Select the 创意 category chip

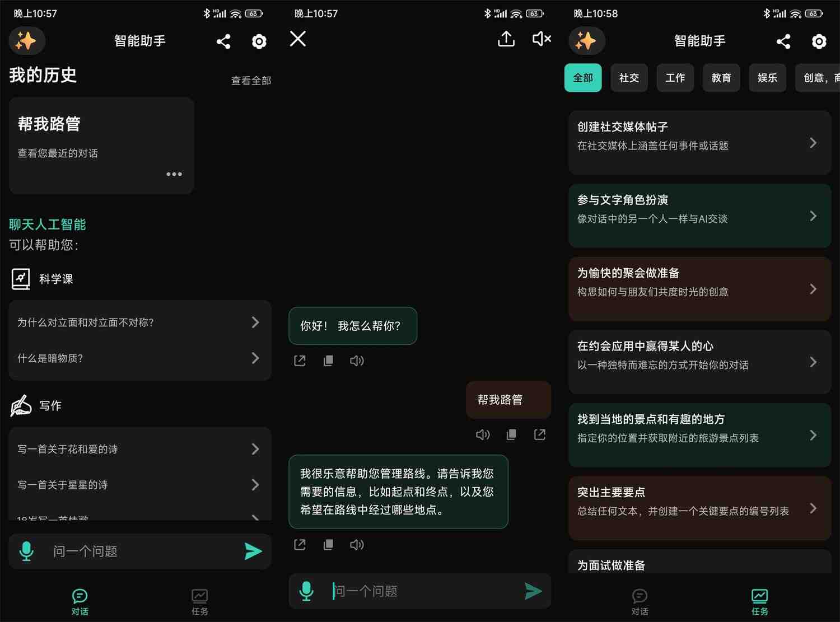tap(818, 78)
